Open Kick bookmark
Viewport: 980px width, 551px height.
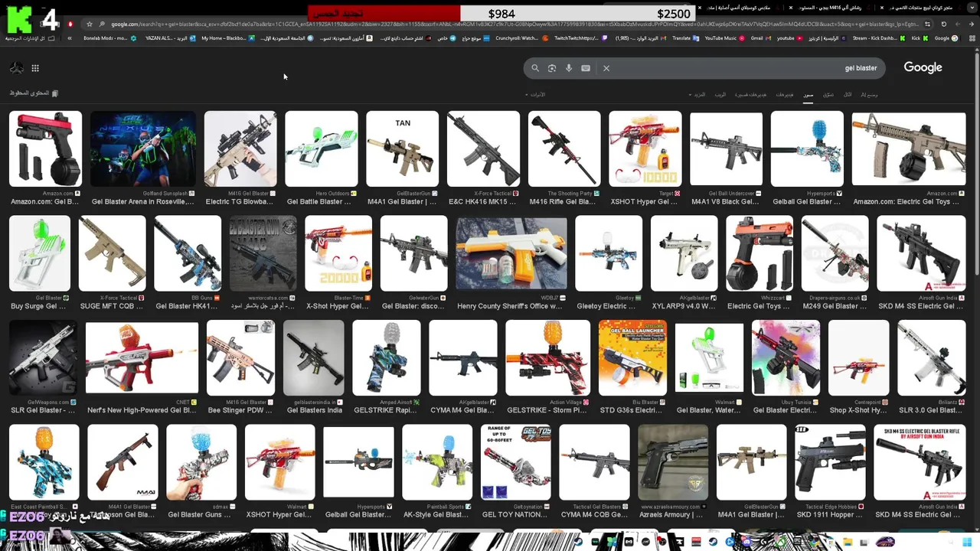(x=919, y=38)
